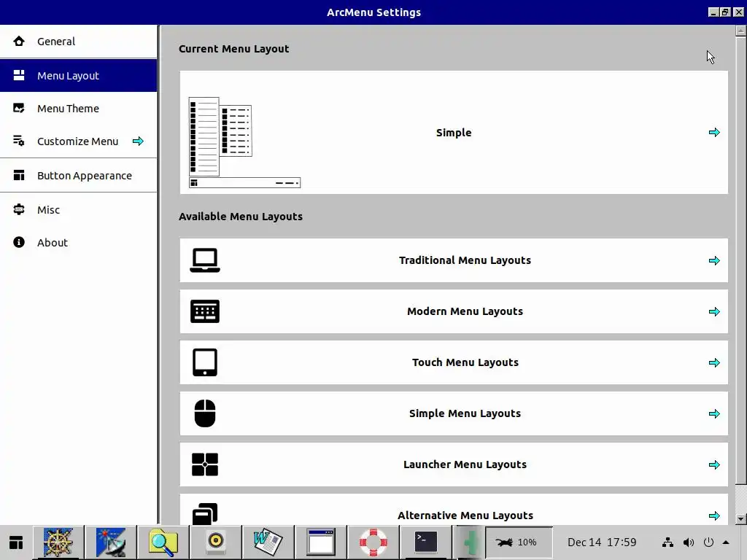
Task: Open Touch Menu Layouts
Action: [454, 362]
